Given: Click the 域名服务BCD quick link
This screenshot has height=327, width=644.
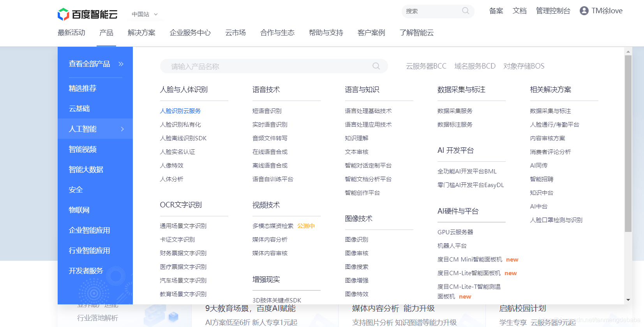Looking at the screenshot, I should point(475,66).
